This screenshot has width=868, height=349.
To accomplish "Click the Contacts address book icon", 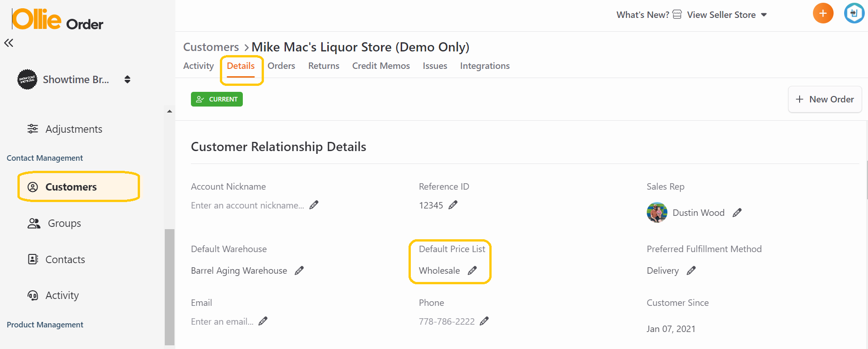I will click(33, 259).
